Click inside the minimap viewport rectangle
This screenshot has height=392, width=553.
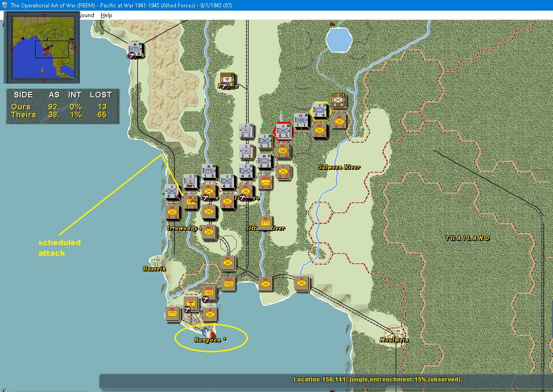click(52, 49)
